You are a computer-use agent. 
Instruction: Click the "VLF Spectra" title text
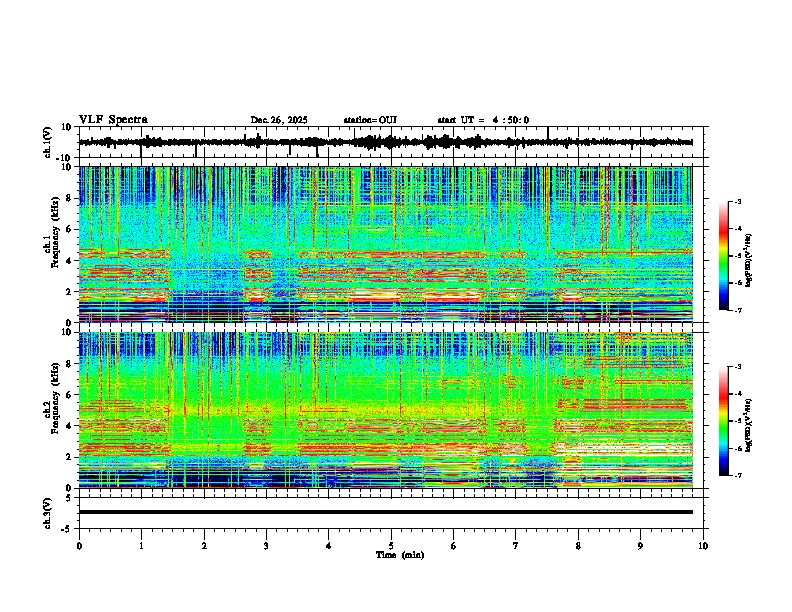pos(113,120)
